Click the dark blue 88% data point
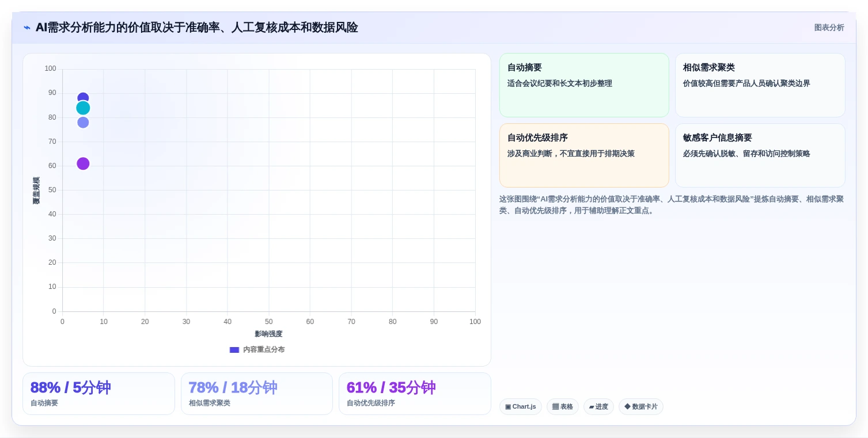This screenshot has width=868, height=438. [x=83, y=97]
